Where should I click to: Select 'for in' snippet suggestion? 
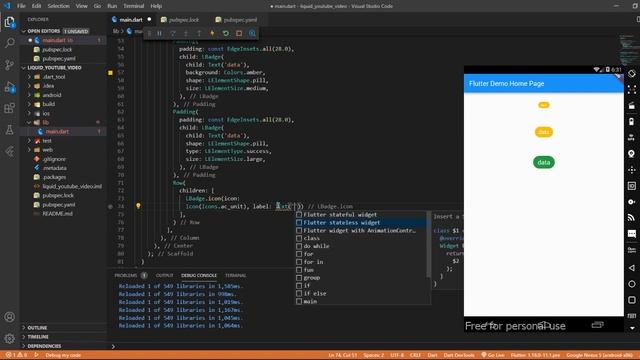361,262
